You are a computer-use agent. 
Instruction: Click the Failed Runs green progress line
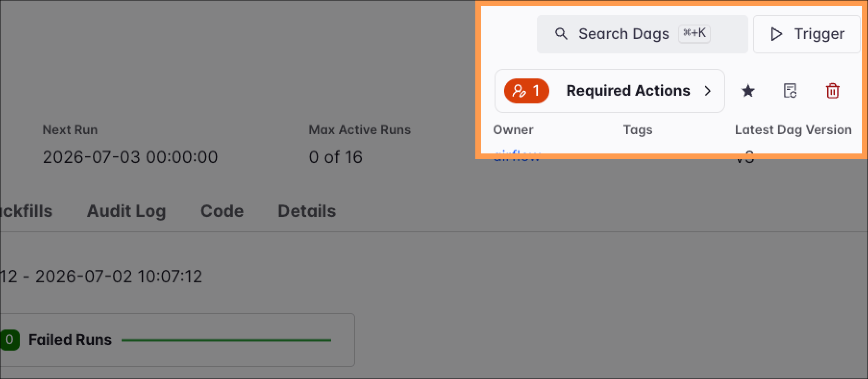[226, 340]
